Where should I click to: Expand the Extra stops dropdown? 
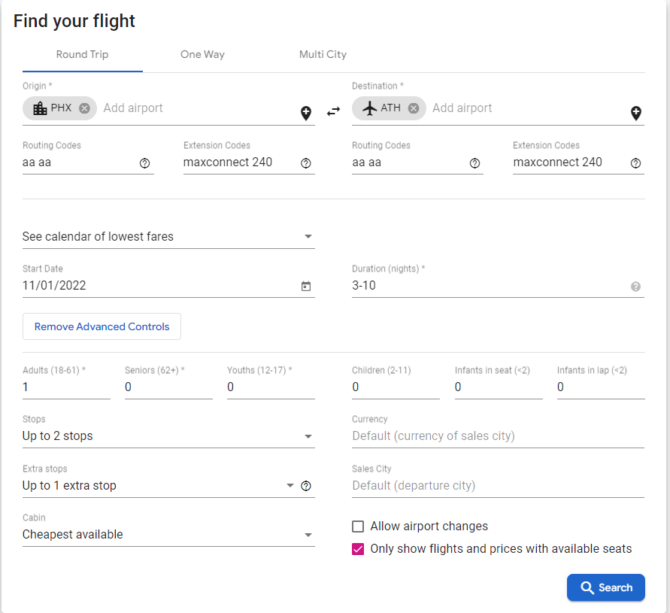pyautogui.click(x=159, y=486)
